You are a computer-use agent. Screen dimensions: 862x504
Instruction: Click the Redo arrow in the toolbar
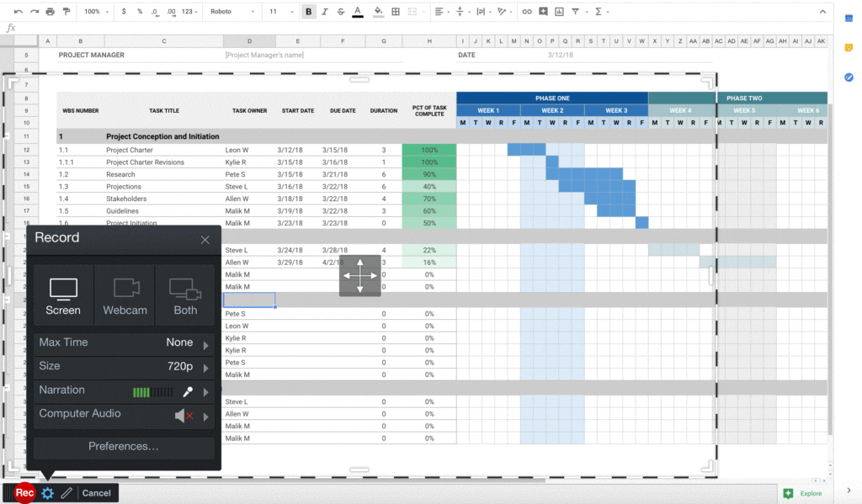(x=34, y=12)
